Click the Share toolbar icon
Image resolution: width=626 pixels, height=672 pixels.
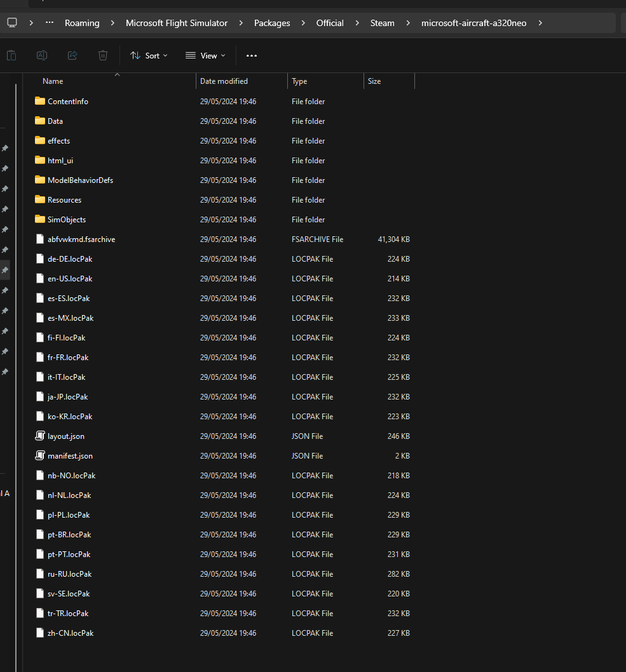(72, 55)
